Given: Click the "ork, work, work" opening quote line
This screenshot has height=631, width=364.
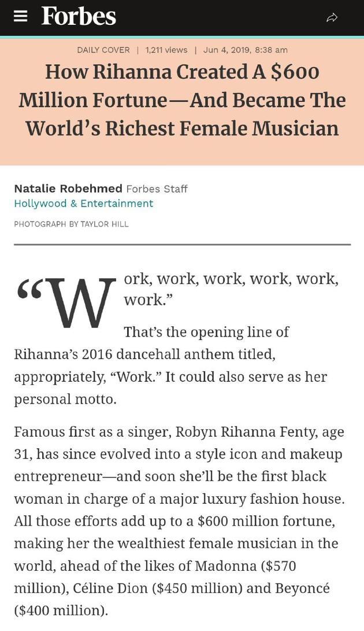Looking at the screenshot, I should (x=231, y=279).
